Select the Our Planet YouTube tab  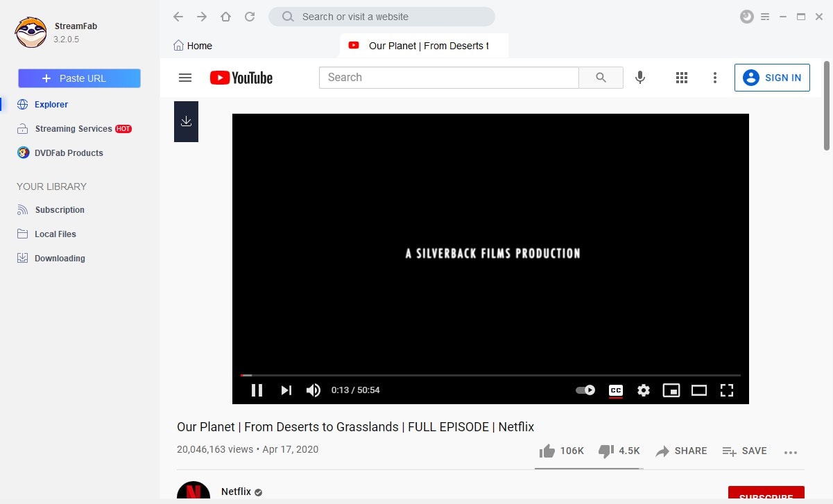424,46
